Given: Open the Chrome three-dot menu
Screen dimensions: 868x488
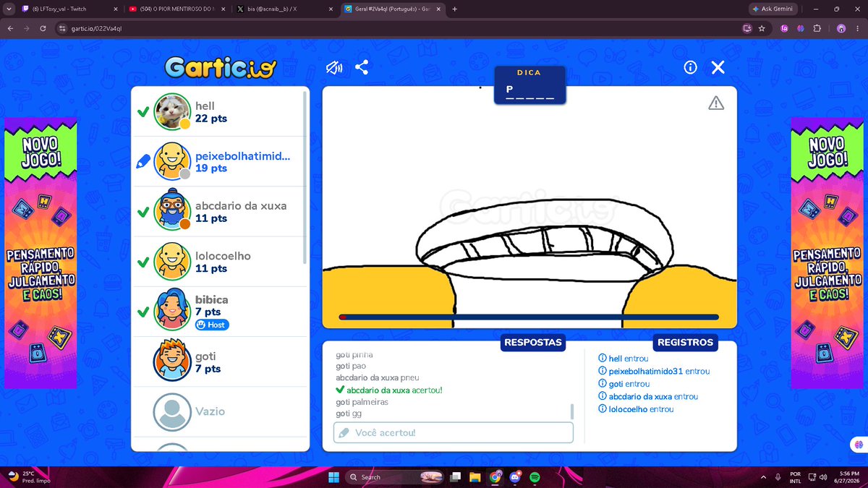Looking at the screenshot, I should (x=858, y=28).
